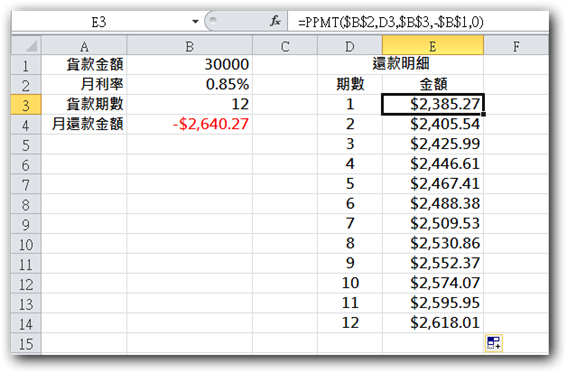The width and height of the screenshot is (567, 373).
Task: Select cell showing $2,405.54
Action: tap(433, 125)
